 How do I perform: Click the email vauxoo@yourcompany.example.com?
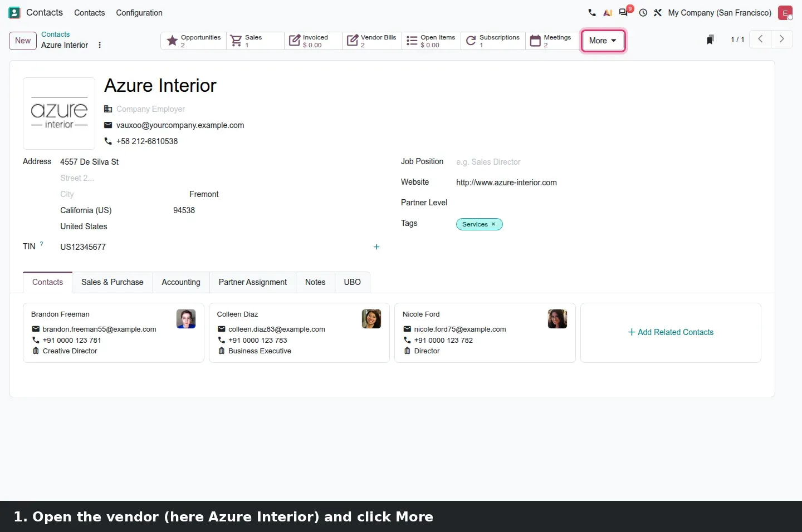(180, 125)
